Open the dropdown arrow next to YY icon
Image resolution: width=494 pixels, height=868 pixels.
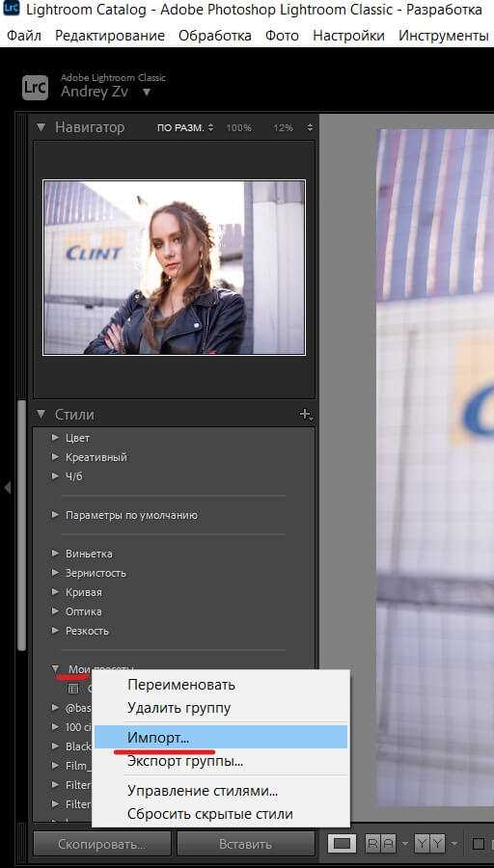click(x=453, y=844)
